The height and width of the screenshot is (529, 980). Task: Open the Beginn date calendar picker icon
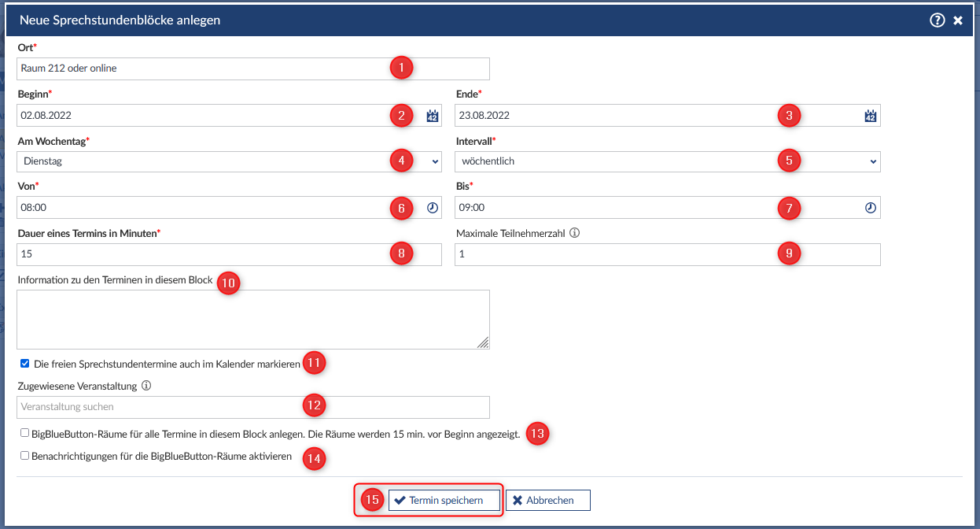432,116
